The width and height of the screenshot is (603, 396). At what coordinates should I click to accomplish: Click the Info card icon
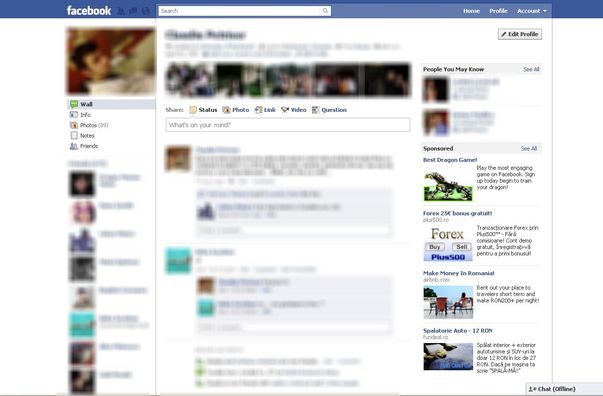point(74,115)
